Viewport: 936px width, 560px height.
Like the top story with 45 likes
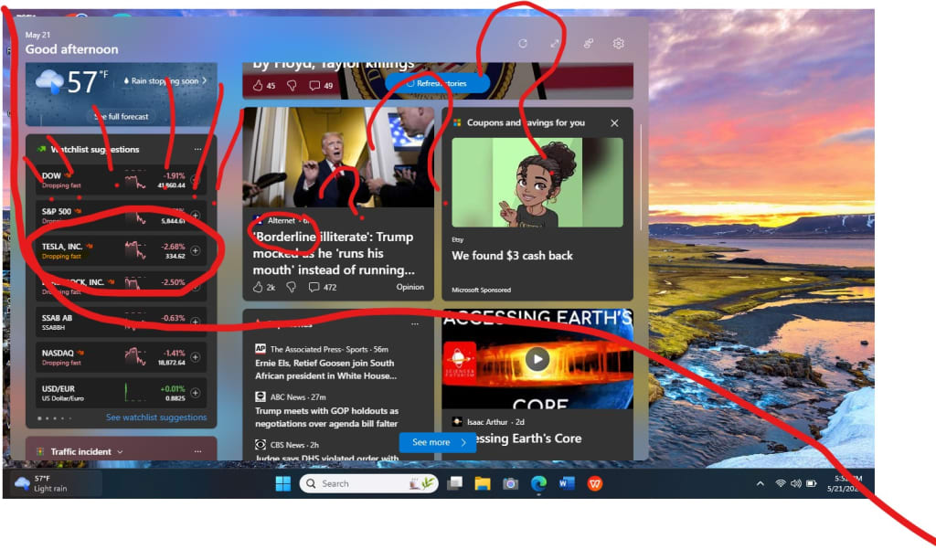coord(258,86)
